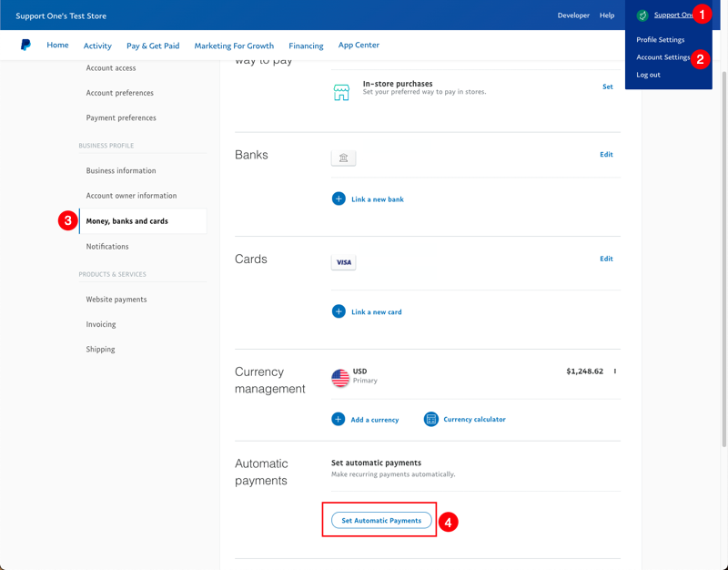The height and width of the screenshot is (570, 728).
Task: Open the Home tab
Action: (57, 45)
